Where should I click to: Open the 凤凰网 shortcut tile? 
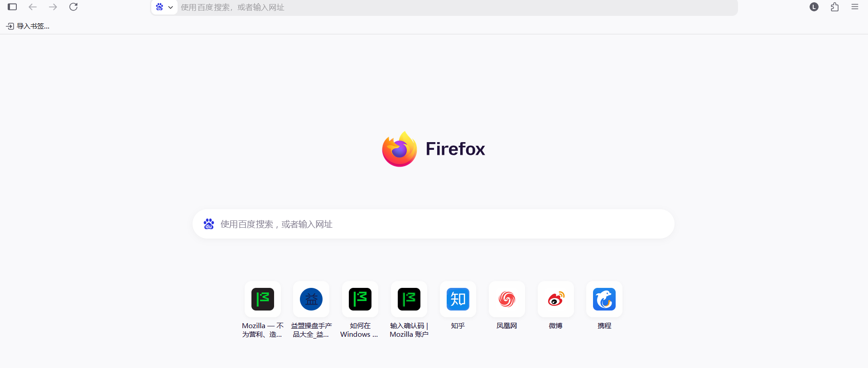click(x=507, y=299)
